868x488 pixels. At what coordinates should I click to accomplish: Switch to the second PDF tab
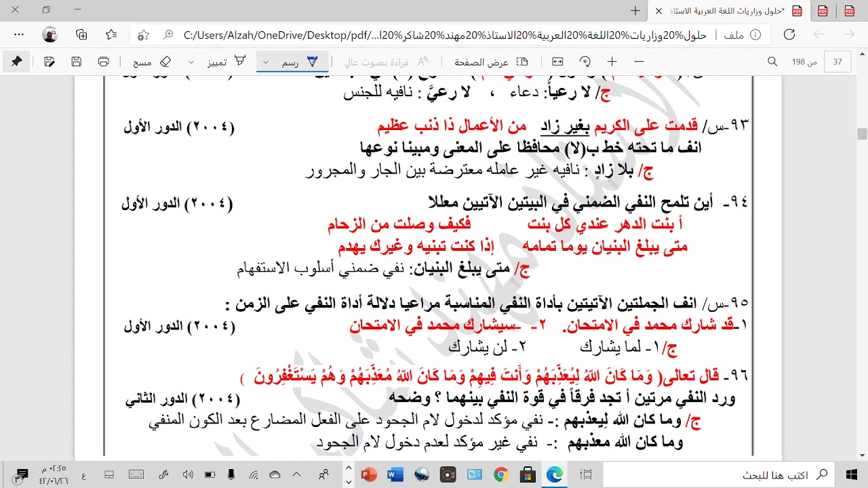point(823,10)
